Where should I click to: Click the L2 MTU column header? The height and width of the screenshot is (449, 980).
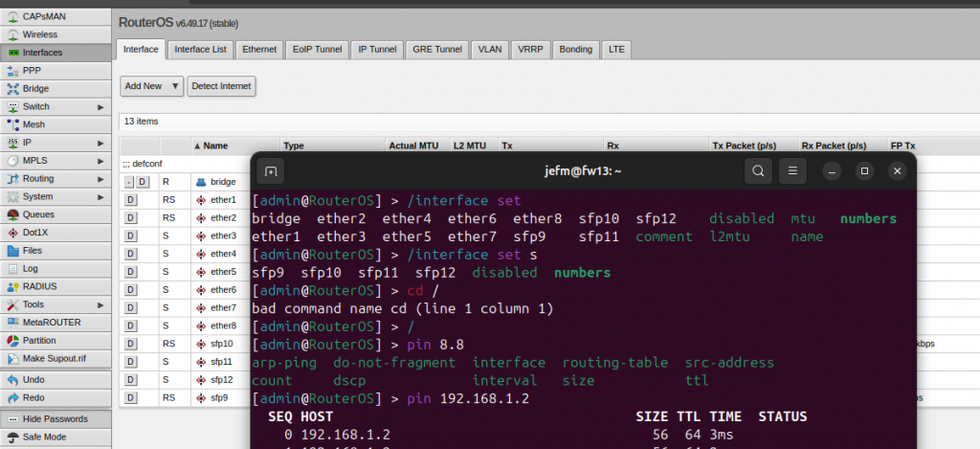(474, 146)
